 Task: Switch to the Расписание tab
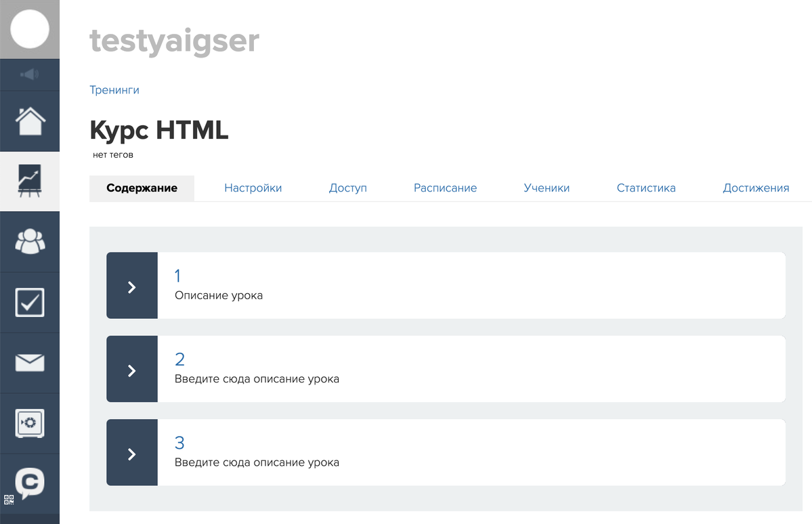click(445, 188)
